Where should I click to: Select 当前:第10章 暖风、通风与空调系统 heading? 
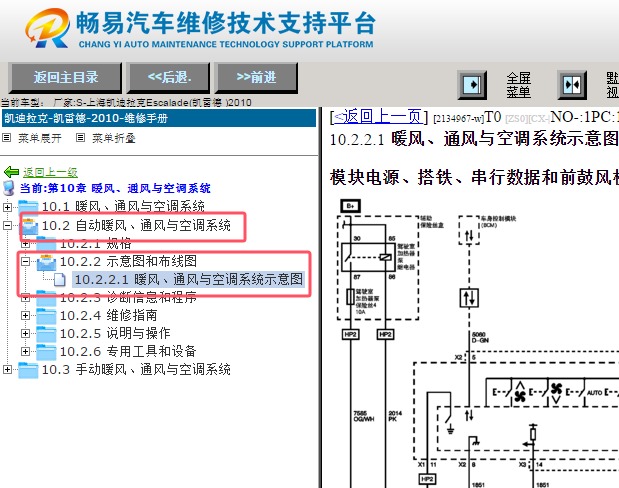click(x=115, y=188)
